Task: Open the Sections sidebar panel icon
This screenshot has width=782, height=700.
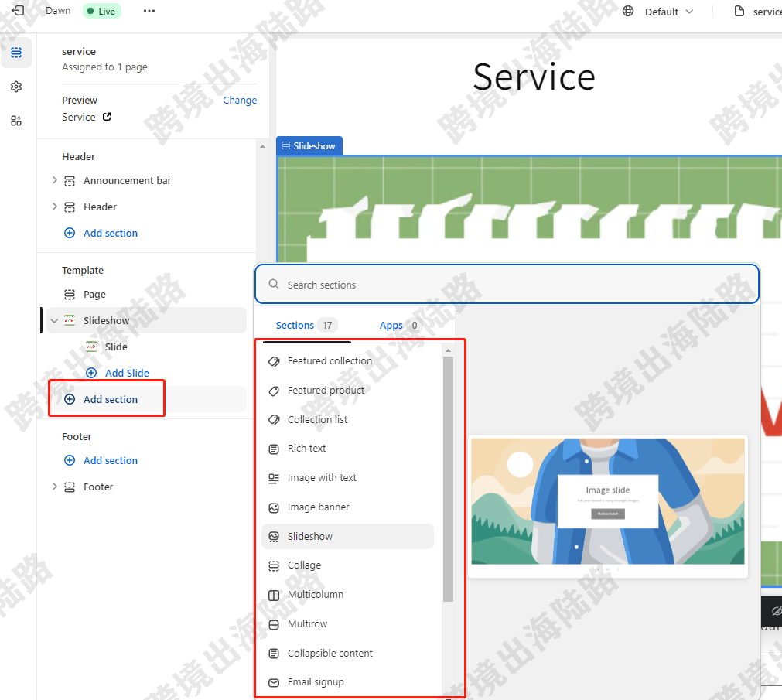Action: tap(16, 53)
